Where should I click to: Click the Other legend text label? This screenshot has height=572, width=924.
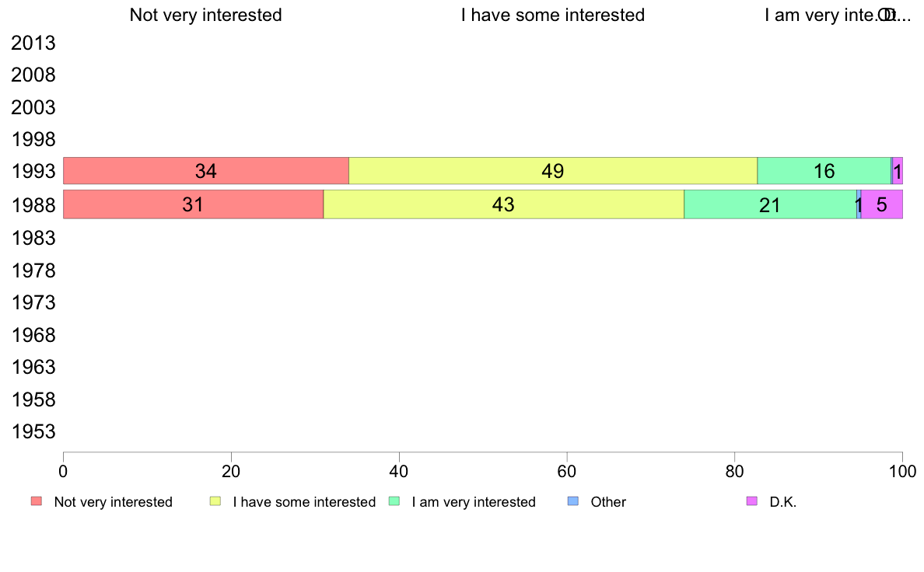point(608,502)
